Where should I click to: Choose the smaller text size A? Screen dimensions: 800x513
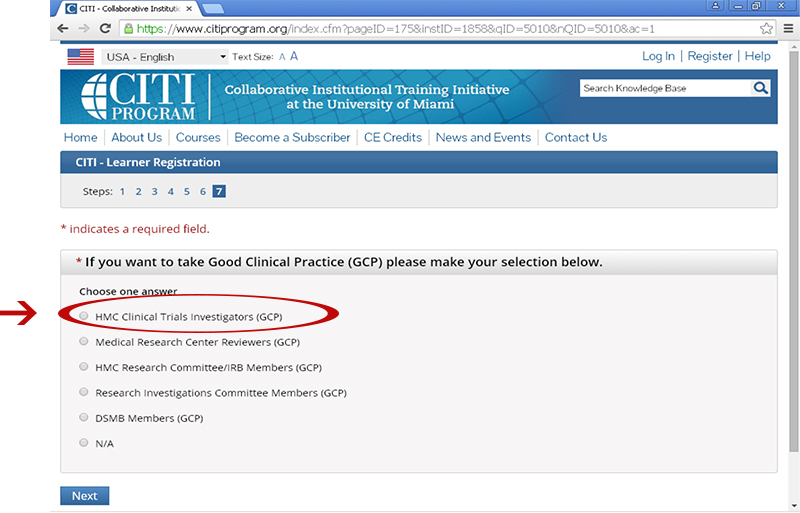pos(282,57)
